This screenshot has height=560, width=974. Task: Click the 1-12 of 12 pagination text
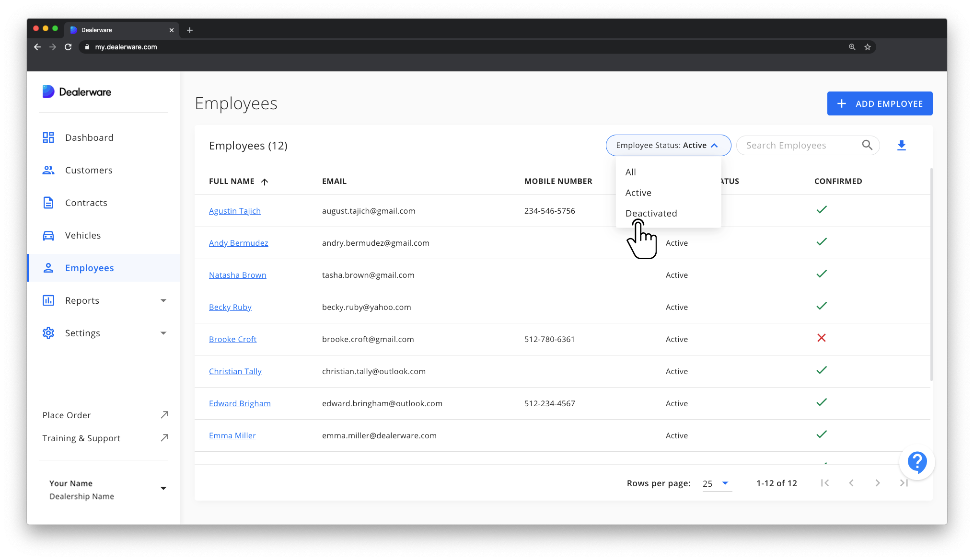click(777, 483)
